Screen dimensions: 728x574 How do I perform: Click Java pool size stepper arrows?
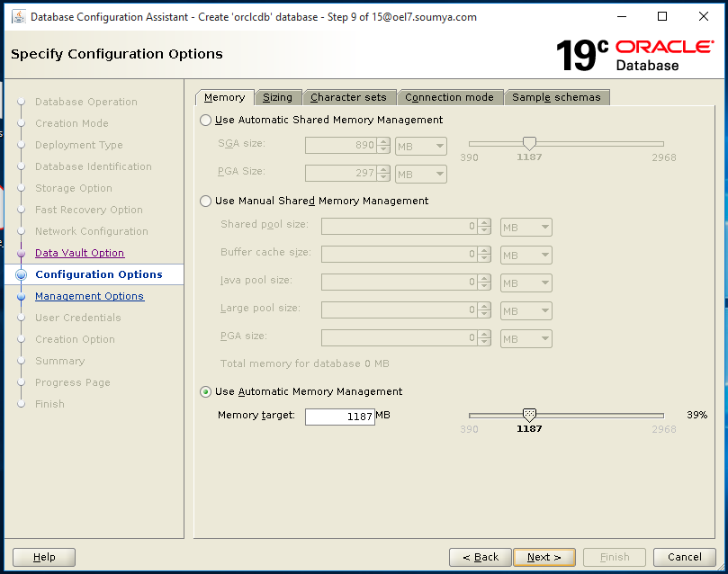[484, 283]
